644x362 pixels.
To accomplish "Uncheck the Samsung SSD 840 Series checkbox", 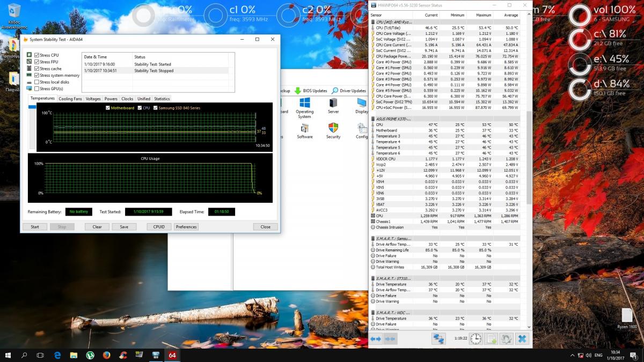I will pyautogui.click(x=155, y=108).
